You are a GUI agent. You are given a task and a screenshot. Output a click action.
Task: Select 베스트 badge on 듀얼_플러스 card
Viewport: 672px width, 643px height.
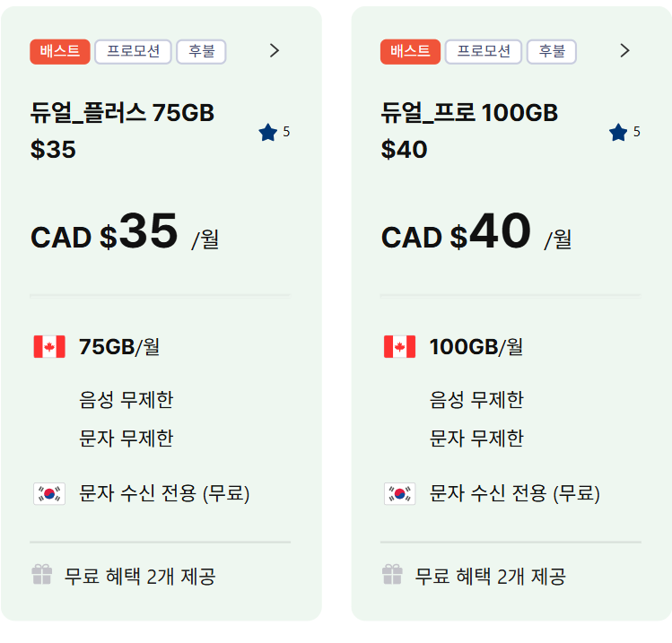(60, 51)
